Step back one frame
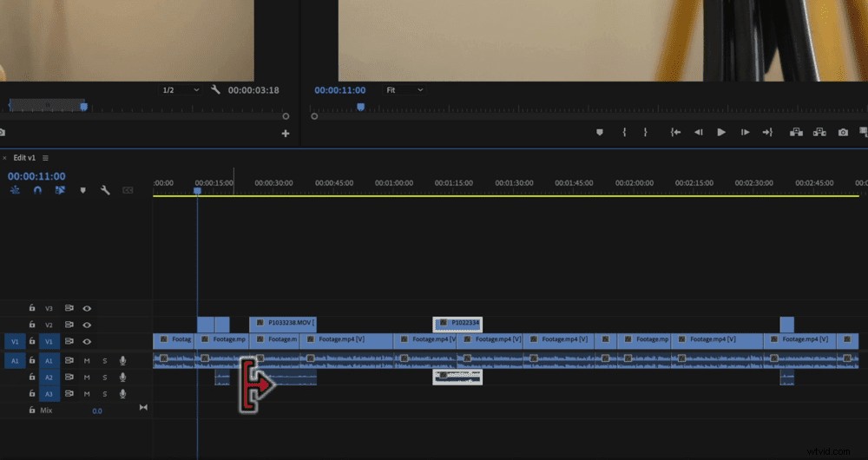868x460 pixels. pos(699,132)
